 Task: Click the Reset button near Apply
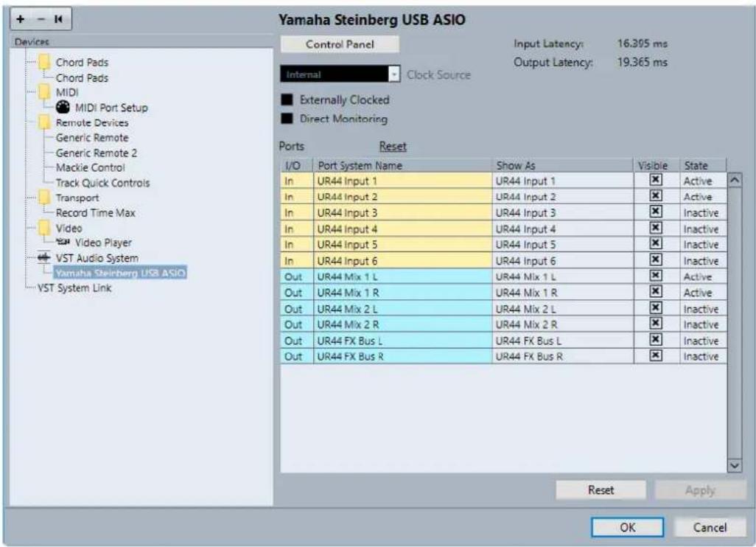coord(601,490)
